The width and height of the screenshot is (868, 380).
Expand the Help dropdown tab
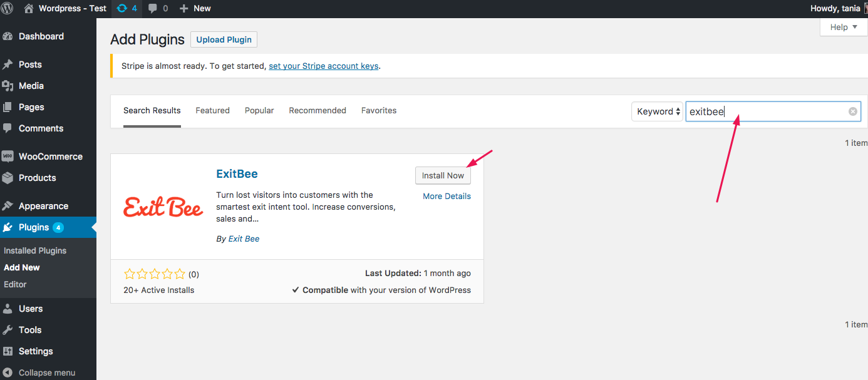[x=844, y=28]
